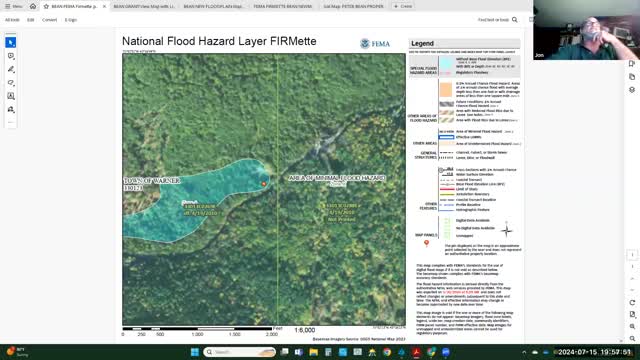Click the current page number box
The height and width of the screenshot is (360, 640).
pos(632,255)
